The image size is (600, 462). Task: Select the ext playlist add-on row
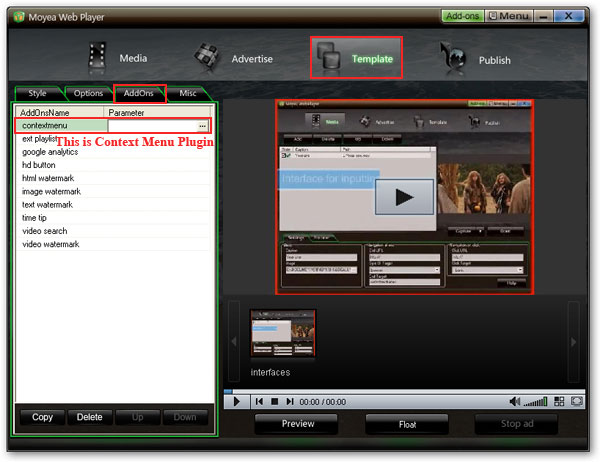coord(113,139)
